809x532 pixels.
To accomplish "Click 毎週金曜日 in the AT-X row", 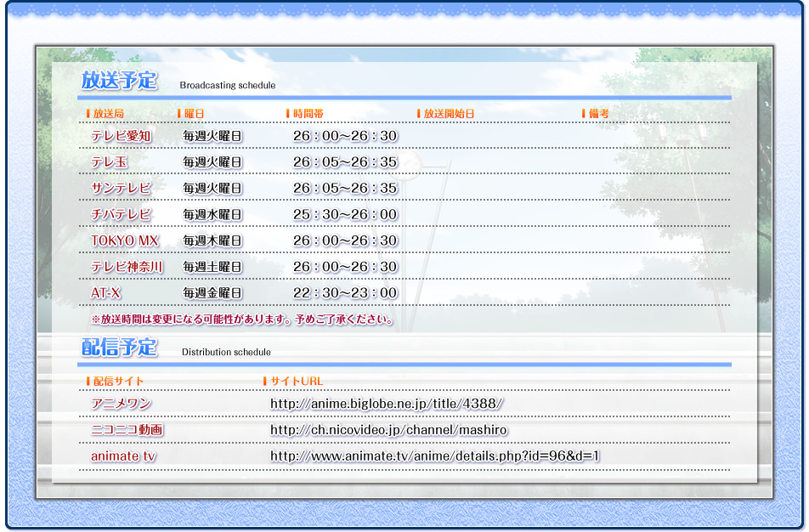I will [212, 293].
